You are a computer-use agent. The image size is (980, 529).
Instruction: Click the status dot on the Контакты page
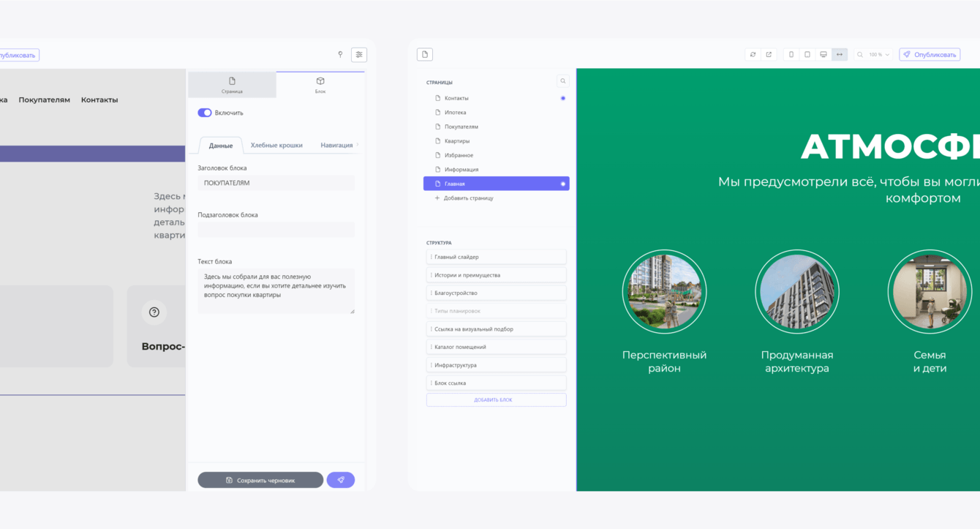point(563,98)
